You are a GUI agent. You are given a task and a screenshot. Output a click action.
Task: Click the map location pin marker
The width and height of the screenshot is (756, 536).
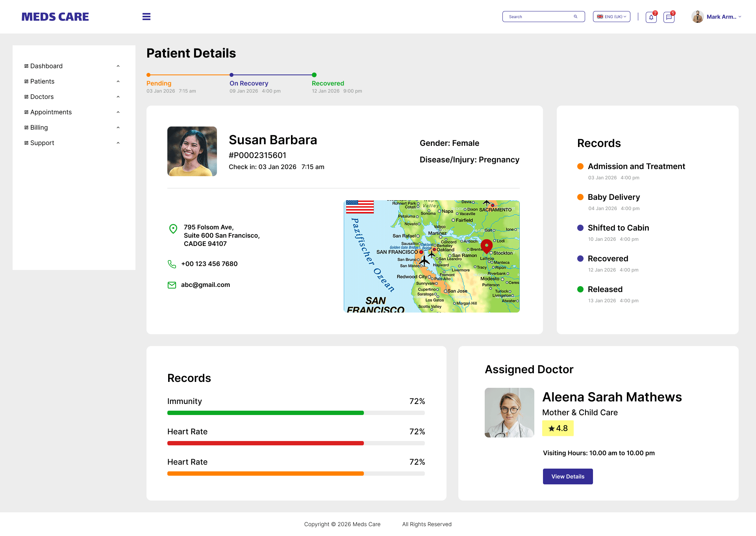click(x=486, y=246)
